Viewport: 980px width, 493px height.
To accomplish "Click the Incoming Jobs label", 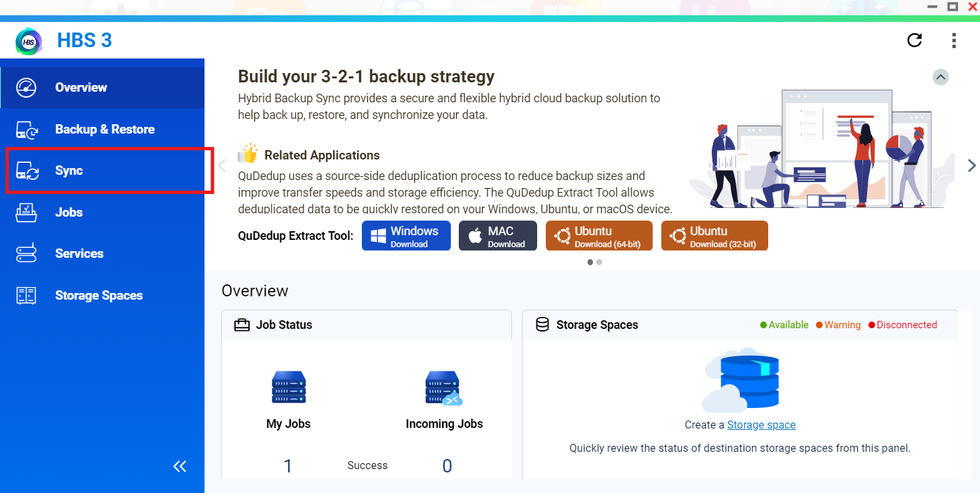I will point(444,424).
